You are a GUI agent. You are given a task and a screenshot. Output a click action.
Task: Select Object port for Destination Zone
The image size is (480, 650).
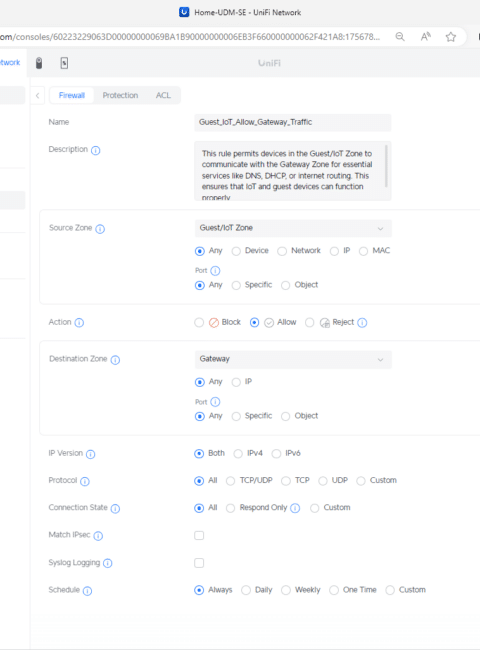pos(285,416)
